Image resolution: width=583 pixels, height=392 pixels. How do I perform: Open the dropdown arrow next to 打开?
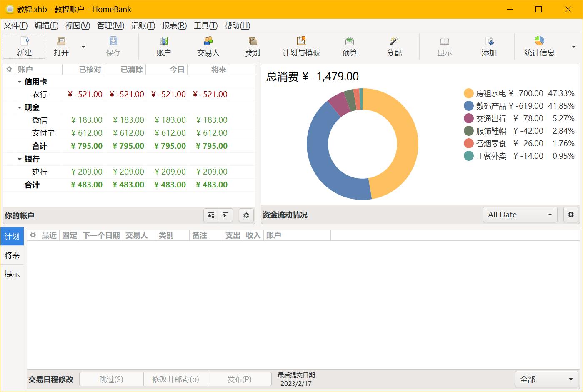pyautogui.click(x=83, y=47)
